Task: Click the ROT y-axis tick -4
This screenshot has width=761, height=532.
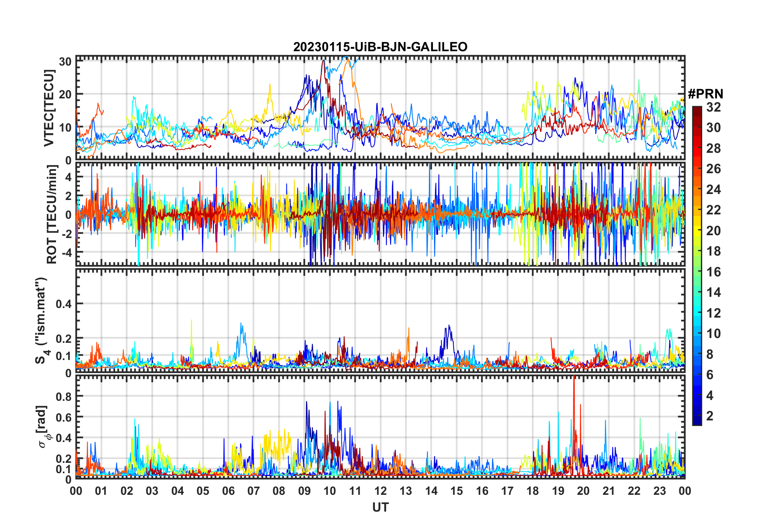Action: click(x=66, y=252)
